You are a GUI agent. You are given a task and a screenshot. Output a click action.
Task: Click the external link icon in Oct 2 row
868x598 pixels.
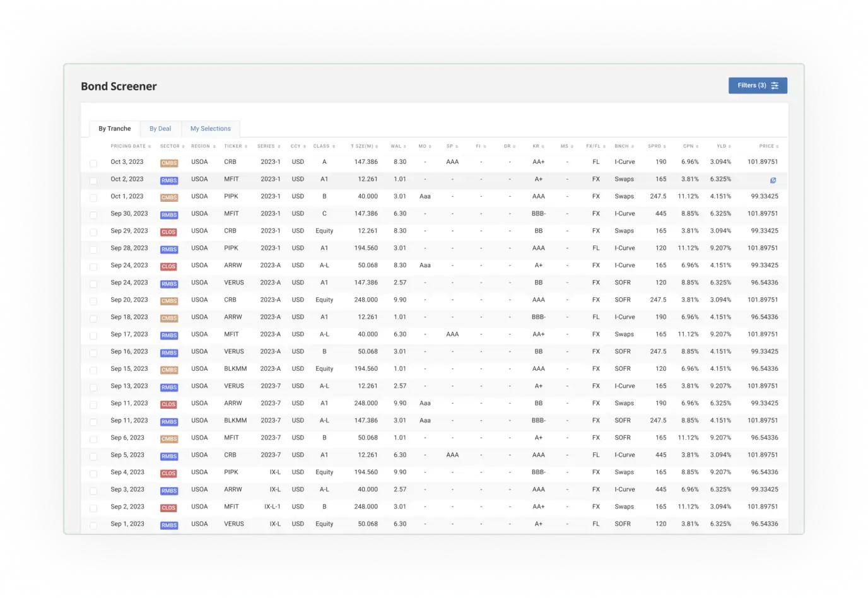pos(773,180)
